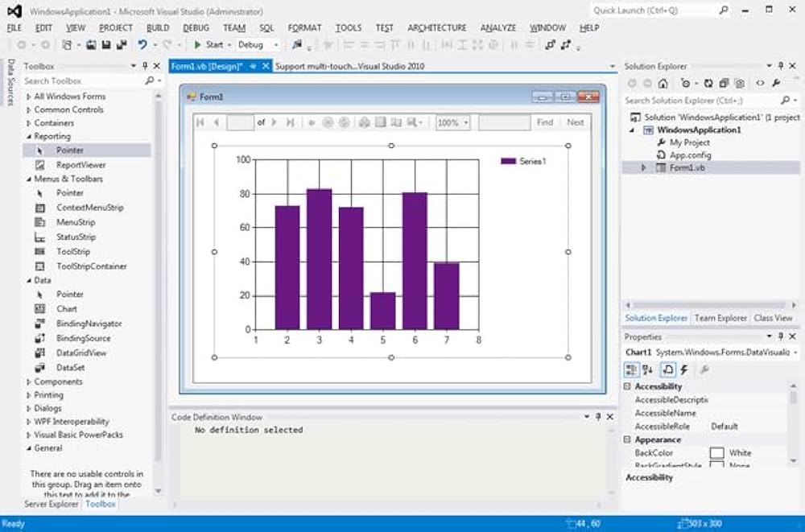Switch Properties panel to alphabetical sorting

coord(649,369)
